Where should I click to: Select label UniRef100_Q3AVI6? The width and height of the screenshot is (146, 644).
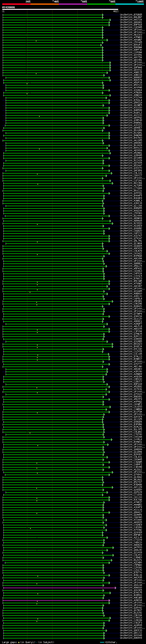(131, 316)
